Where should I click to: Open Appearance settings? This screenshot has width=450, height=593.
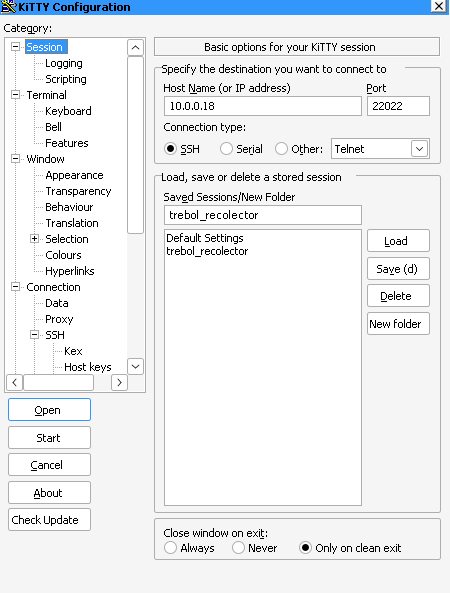point(74,175)
